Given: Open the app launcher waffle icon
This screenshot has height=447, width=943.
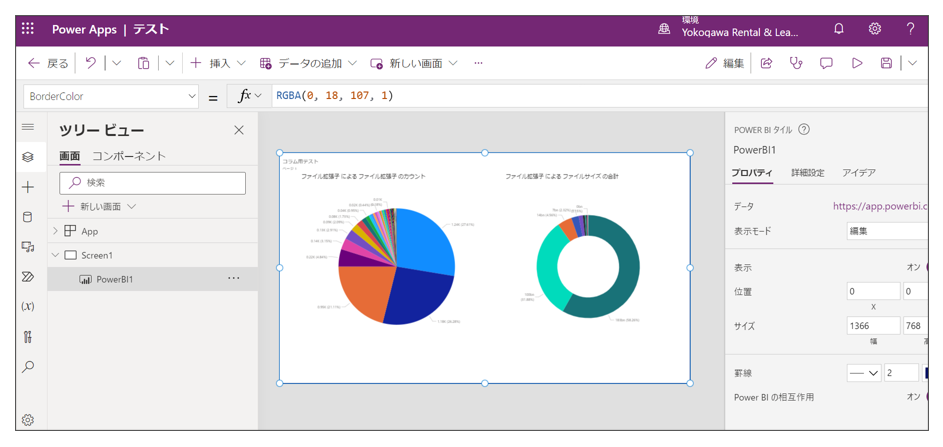Looking at the screenshot, I should pos(28,29).
